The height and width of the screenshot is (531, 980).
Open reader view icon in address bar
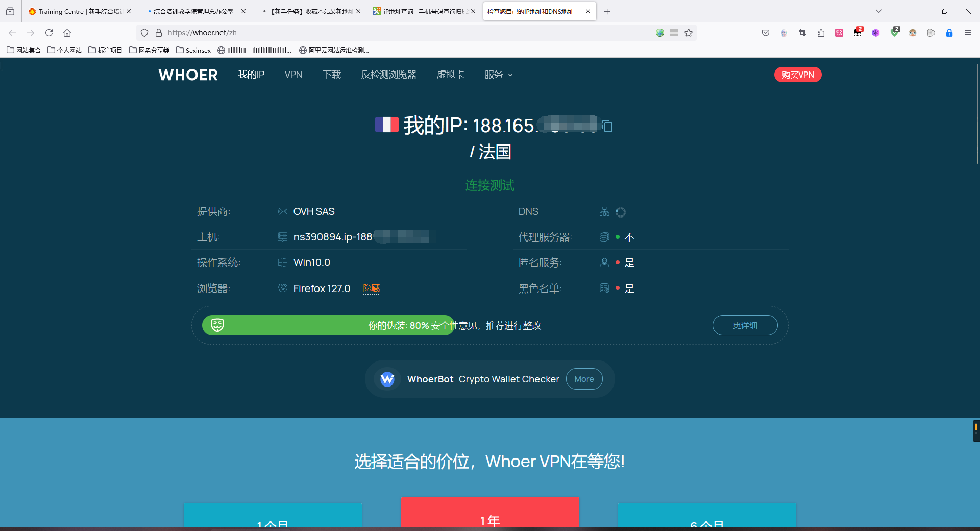[674, 33]
